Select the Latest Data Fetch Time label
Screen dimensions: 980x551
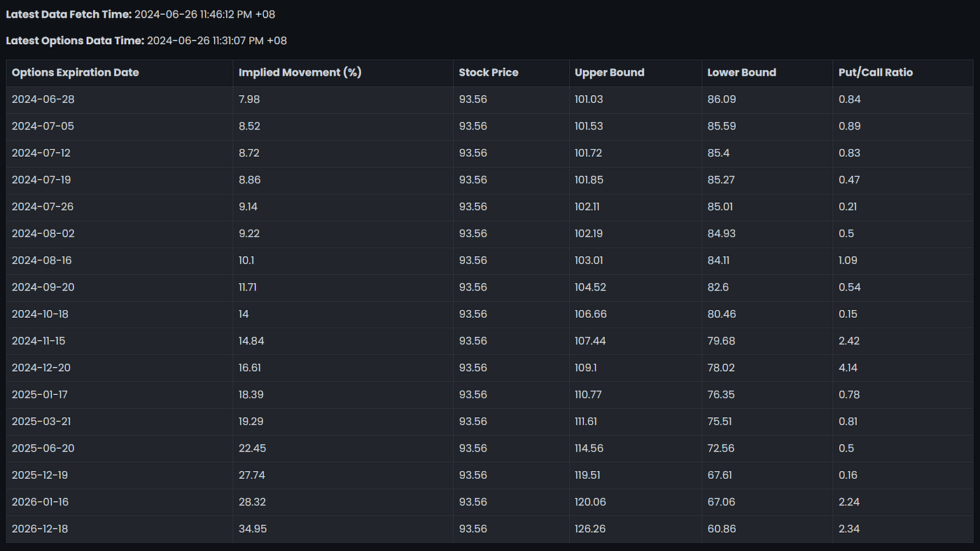pyautogui.click(x=69, y=14)
